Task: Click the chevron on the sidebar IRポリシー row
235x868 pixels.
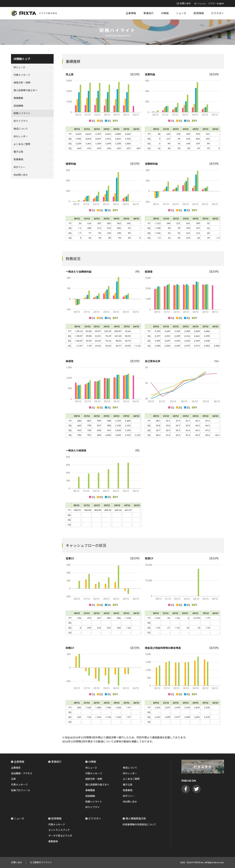Action: click(50, 167)
